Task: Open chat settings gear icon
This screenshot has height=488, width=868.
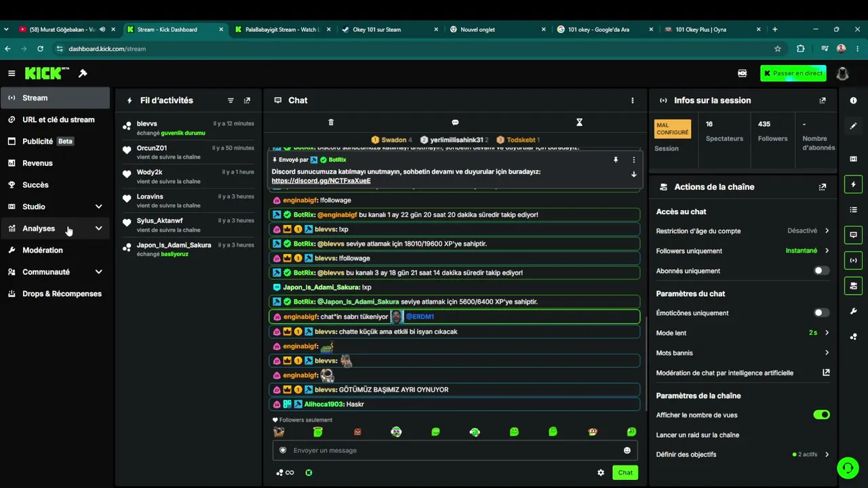Action: click(x=601, y=472)
